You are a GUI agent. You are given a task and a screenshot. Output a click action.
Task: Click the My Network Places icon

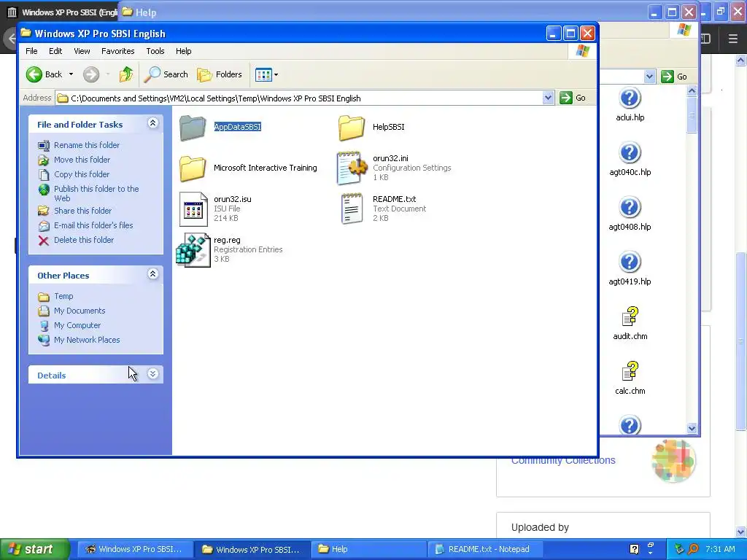[x=44, y=340]
